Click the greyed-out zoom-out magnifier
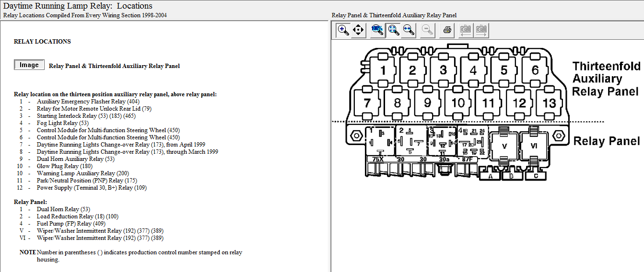This screenshot has width=644, height=272. [427, 30]
